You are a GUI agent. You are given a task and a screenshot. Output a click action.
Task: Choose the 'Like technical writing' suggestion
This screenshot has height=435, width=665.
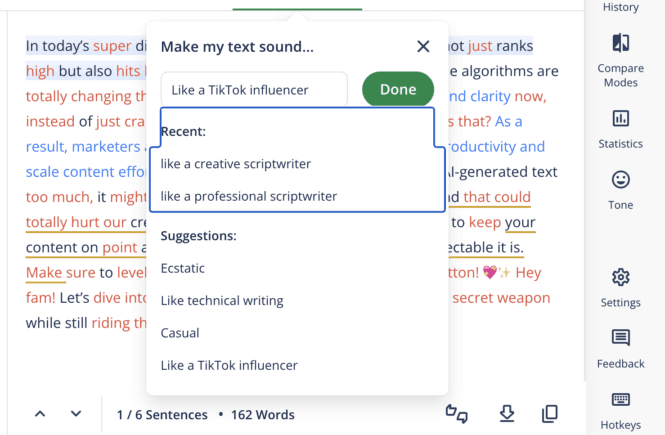[x=222, y=300]
